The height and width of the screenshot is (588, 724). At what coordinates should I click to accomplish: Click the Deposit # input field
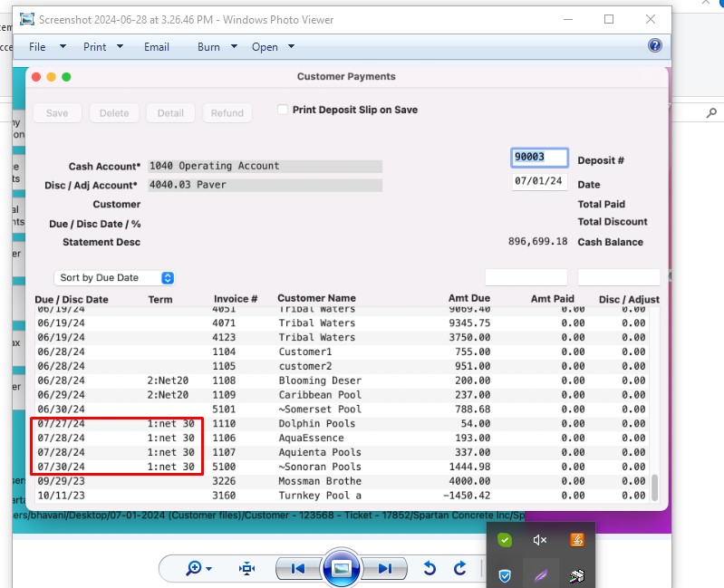tap(539, 157)
